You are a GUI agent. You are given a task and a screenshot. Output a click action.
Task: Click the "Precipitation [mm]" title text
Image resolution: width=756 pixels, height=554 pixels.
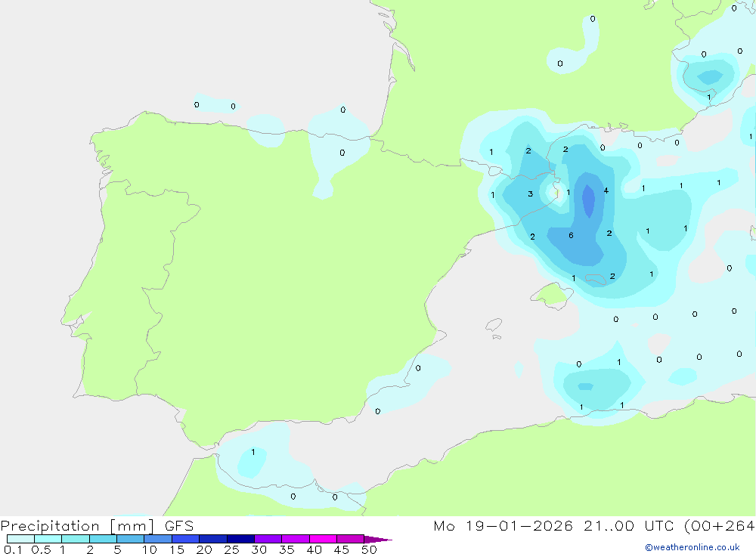(x=77, y=526)
